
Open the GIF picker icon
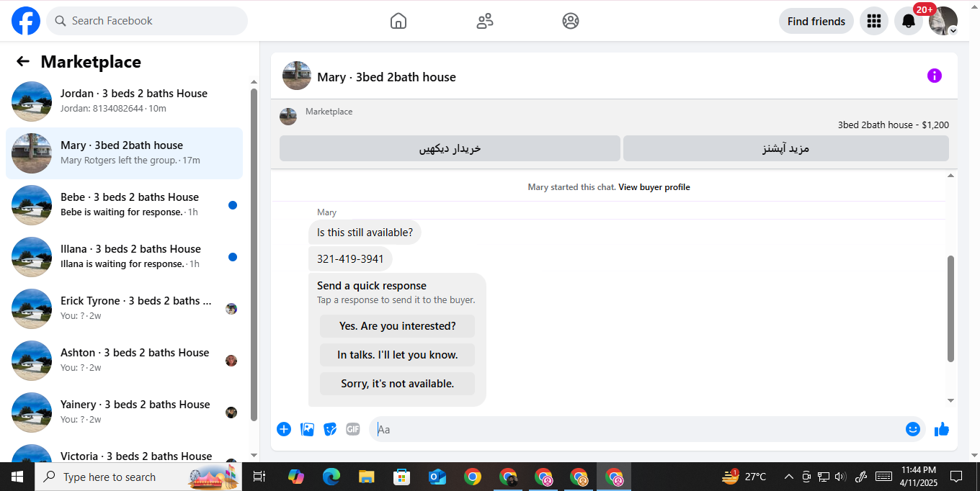pyautogui.click(x=353, y=429)
